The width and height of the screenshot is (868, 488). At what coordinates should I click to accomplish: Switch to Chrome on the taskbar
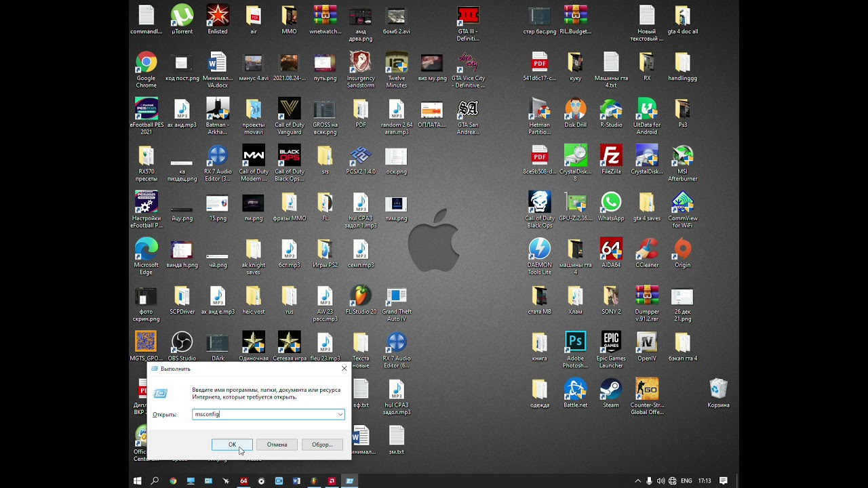pyautogui.click(x=173, y=481)
